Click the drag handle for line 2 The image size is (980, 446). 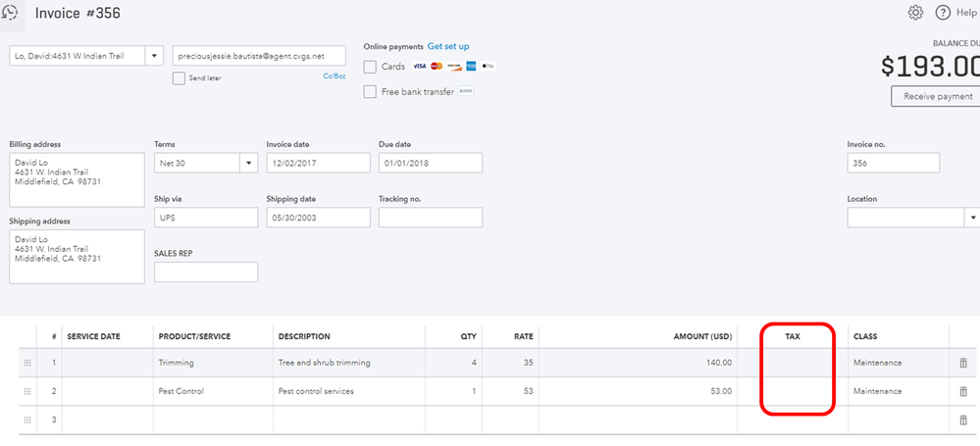(26, 392)
